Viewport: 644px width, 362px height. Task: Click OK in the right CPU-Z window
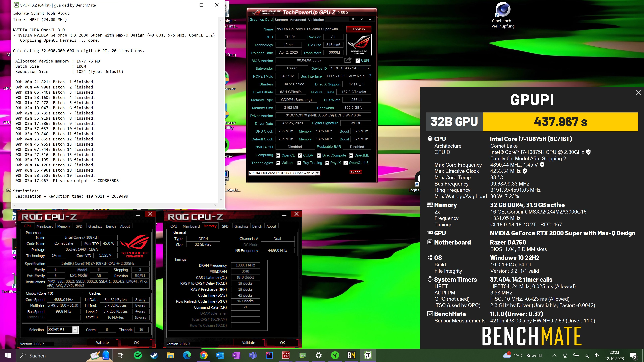click(x=282, y=343)
